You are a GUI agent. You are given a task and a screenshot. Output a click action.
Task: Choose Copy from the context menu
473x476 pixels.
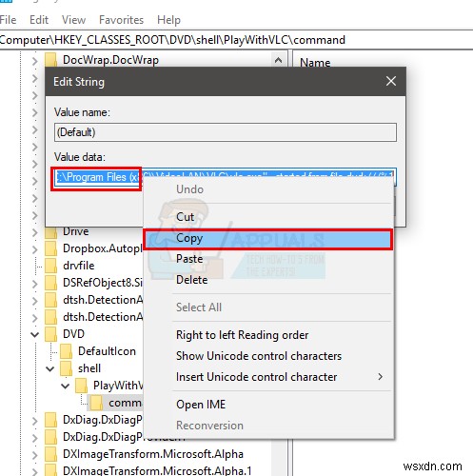tap(268, 239)
